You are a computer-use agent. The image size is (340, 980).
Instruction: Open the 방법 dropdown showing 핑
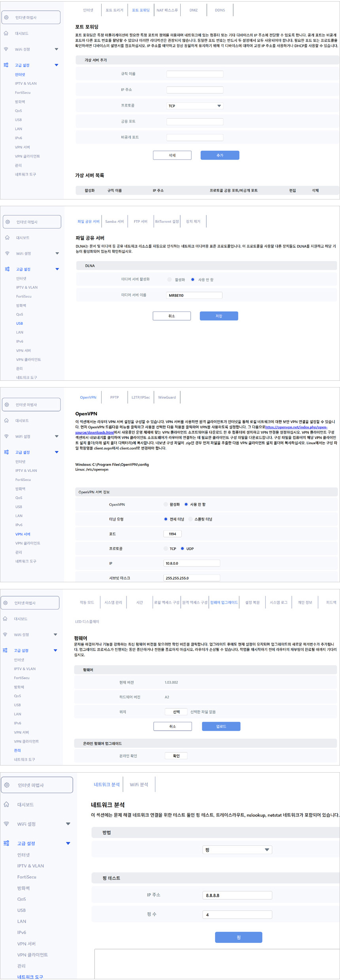coord(237,850)
